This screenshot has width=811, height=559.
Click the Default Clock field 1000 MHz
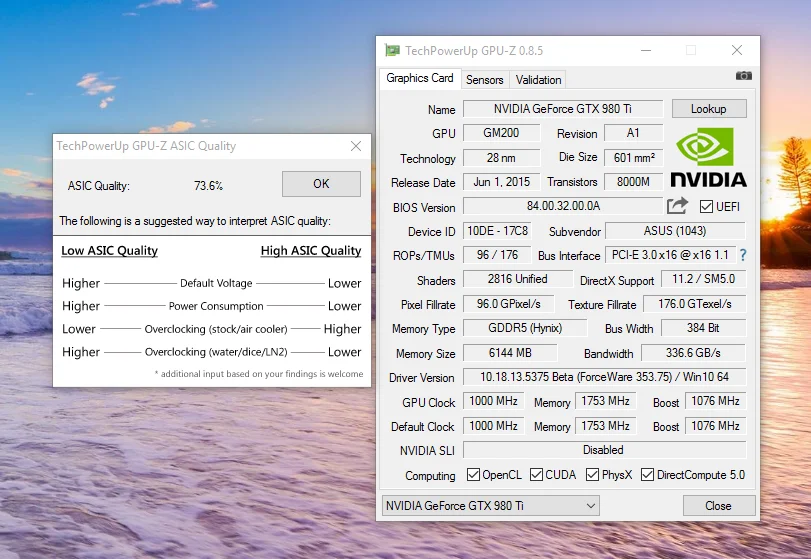pyautogui.click(x=493, y=426)
